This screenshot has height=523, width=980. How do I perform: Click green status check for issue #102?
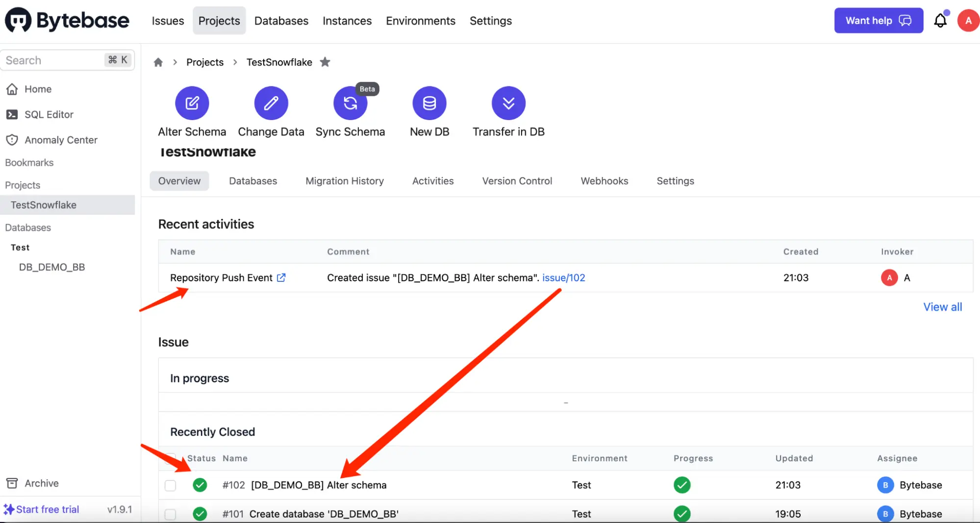[x=200, y=485]
